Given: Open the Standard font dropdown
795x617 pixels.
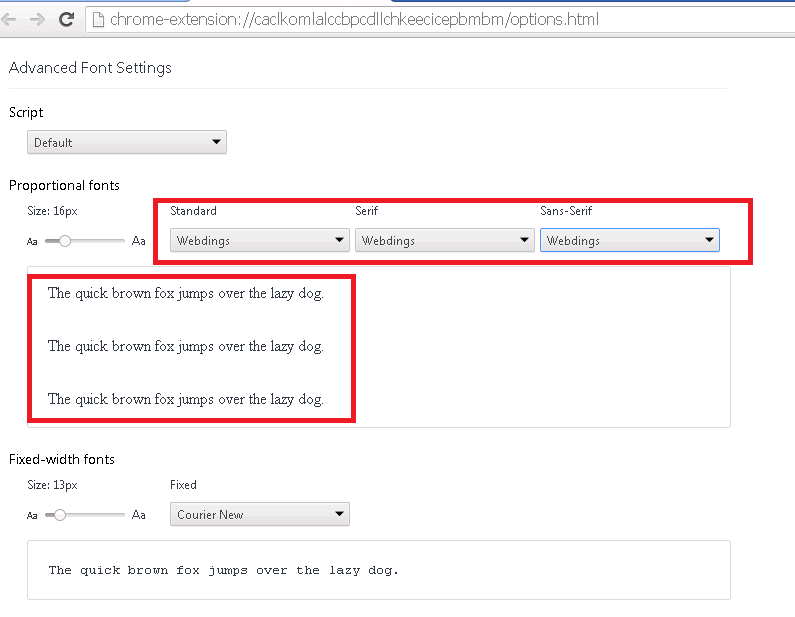Looking at the screenshot, I should pyautogui.click(x=260, y=240).
